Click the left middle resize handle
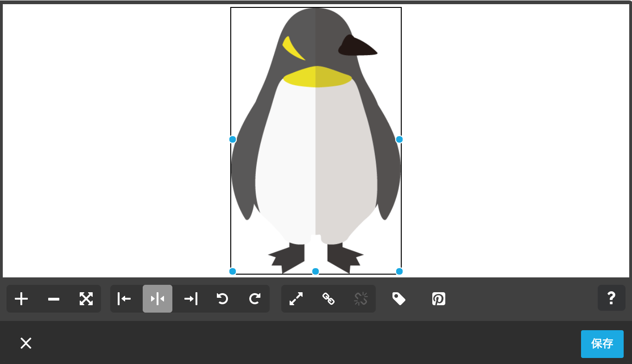Image resolution: width=632 pixels, height=364 pixels. [x=233, y=139]
